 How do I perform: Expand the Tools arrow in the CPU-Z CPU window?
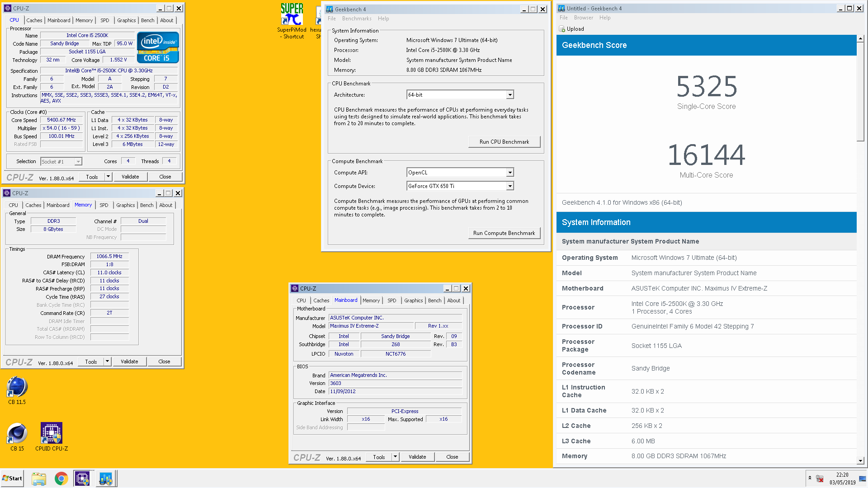tap(108, 177)
